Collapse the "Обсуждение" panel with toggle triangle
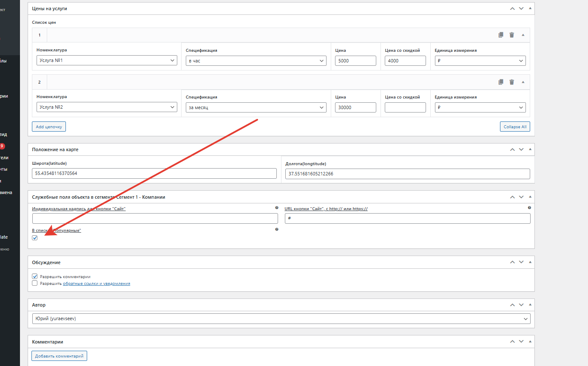Viewport: 588px width, 366px height. tap(530, 262)
